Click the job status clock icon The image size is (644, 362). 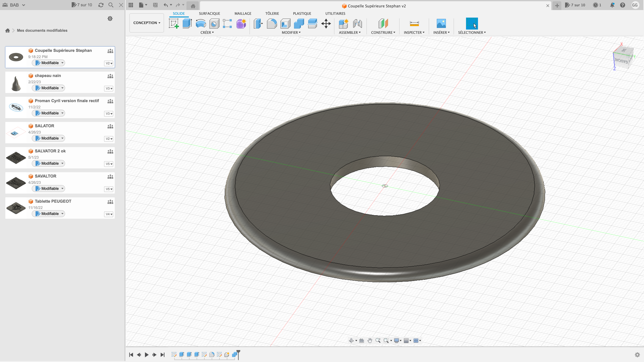(x=596, y=5)
